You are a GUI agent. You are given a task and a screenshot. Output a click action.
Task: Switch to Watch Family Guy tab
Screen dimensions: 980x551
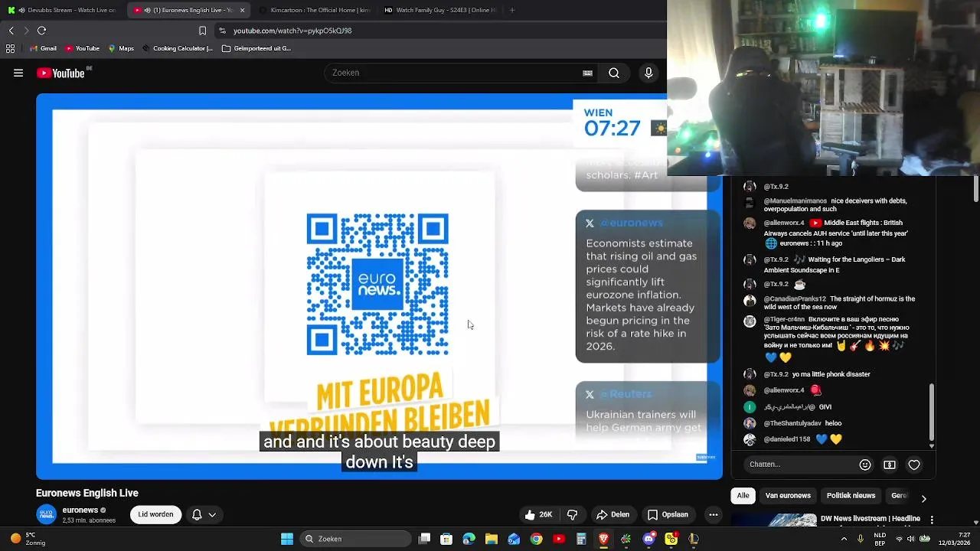(439, 10)
